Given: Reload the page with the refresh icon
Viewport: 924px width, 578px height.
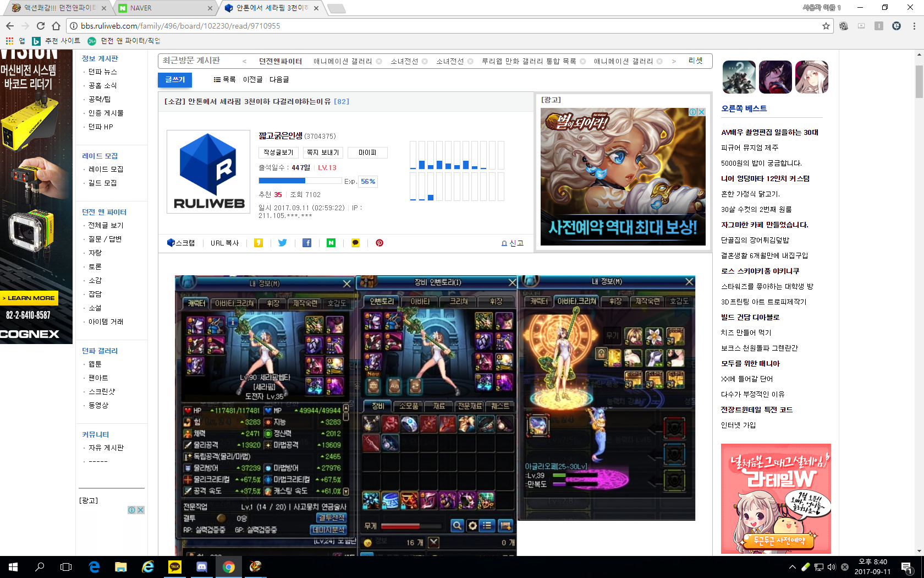Looking at the screenshot, I should (x=41, y=26).
